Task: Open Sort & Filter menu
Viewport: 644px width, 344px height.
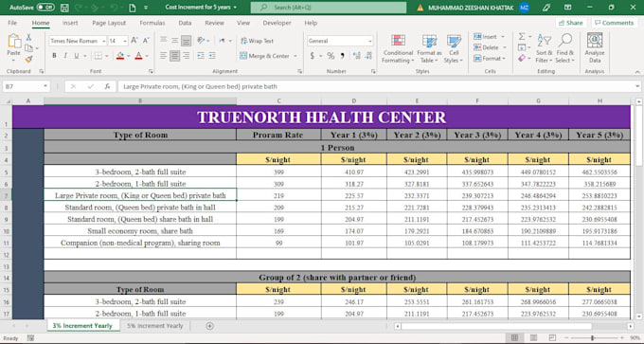Action: pyautogui.click(x=545, y=48)
